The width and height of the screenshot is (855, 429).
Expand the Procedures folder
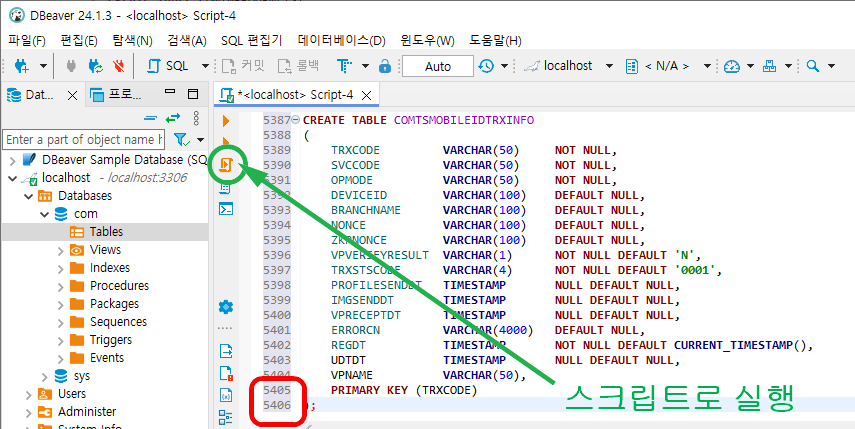(x=61, y=286)
